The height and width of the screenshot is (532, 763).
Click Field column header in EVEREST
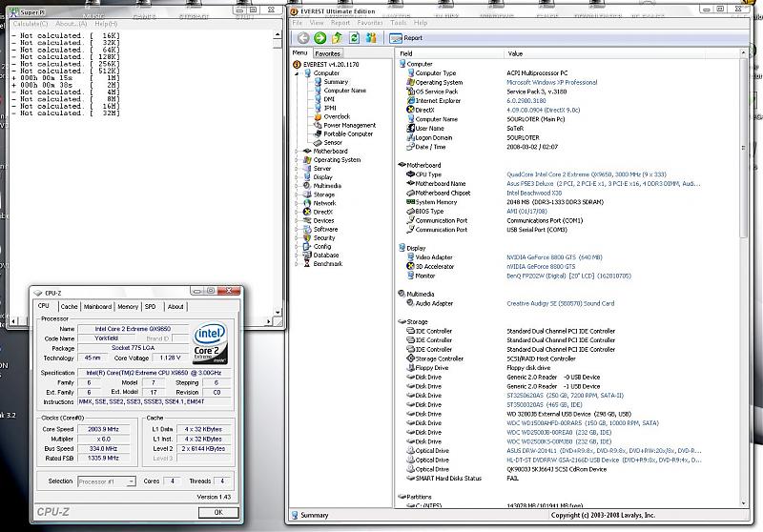(x=450, y=53)
